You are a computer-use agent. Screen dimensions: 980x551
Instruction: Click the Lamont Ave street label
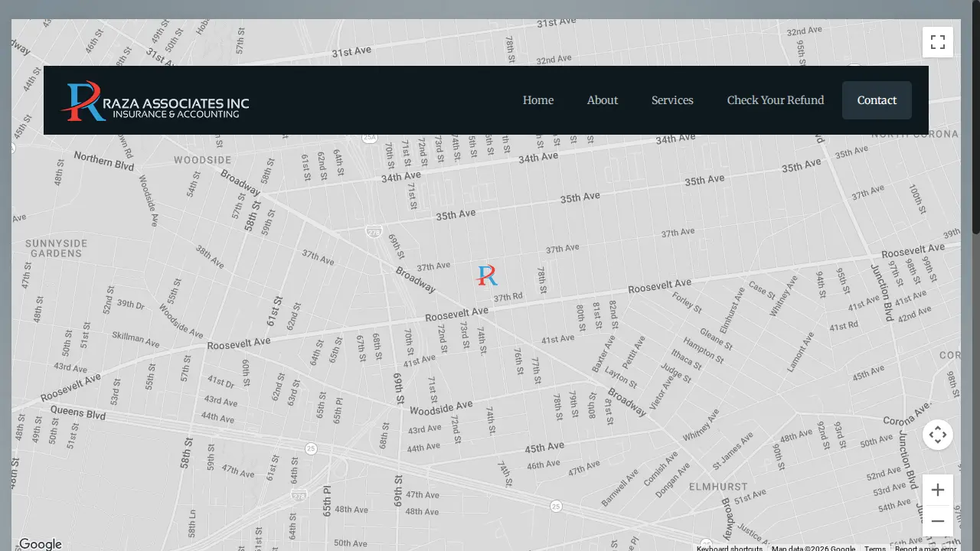tap(801, 352)
